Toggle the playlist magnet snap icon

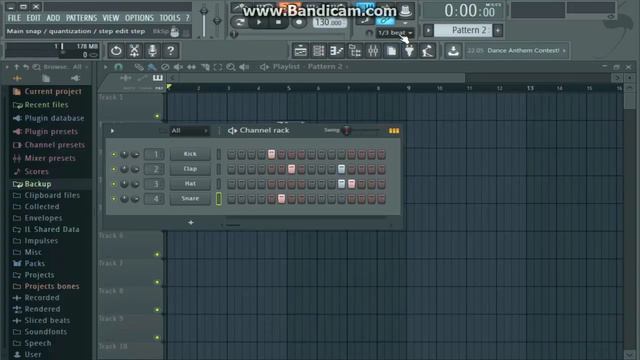click(x=118, y=67)
